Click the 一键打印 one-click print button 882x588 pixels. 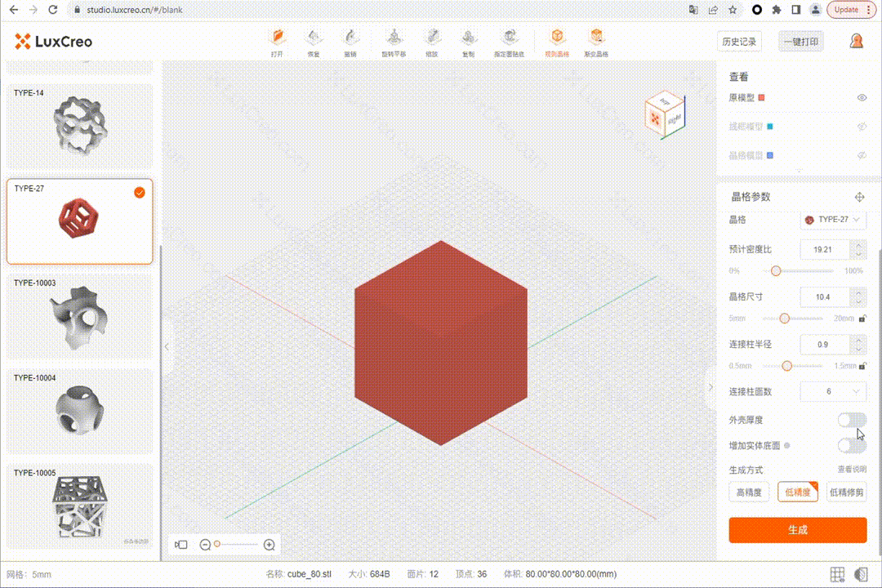(801, 42)
